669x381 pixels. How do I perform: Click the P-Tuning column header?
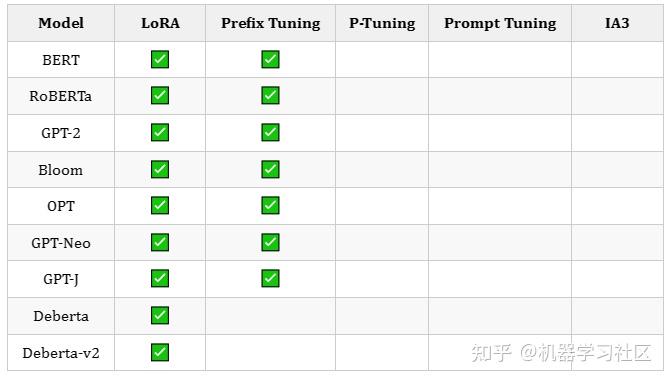pos(382,23)
